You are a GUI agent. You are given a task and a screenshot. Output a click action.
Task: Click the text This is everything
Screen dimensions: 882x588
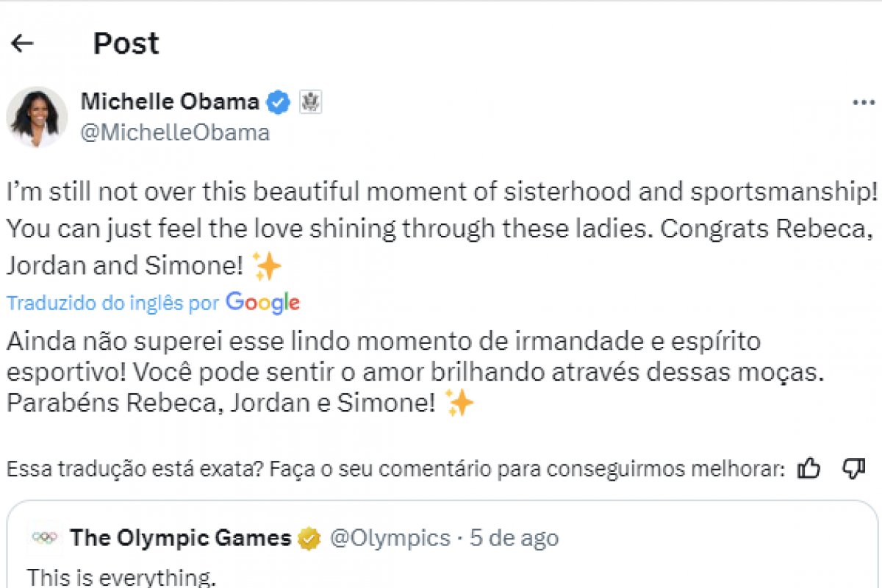click(x=120, y=577)
